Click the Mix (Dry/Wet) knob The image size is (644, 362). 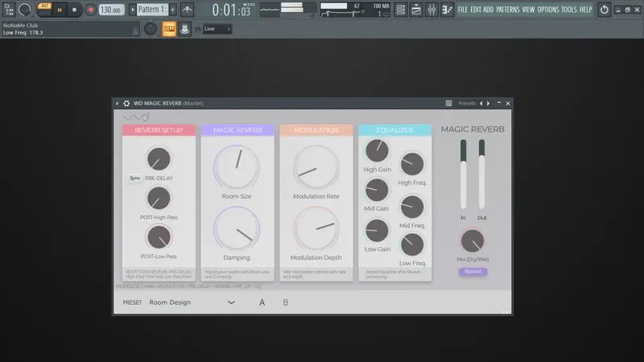tap(473, 241)
